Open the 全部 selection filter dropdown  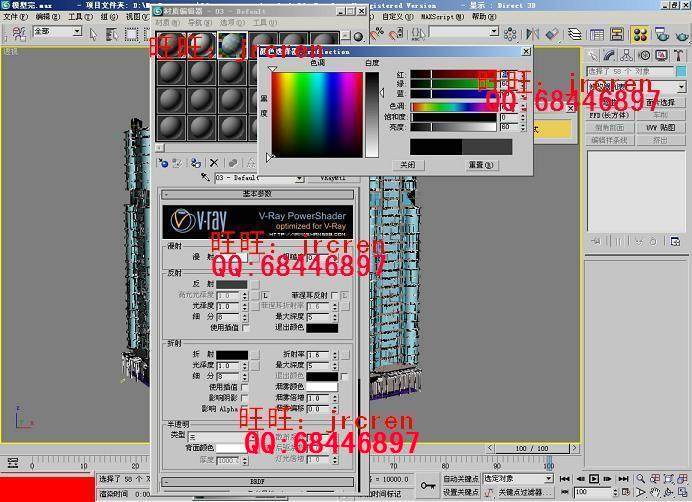77,31
